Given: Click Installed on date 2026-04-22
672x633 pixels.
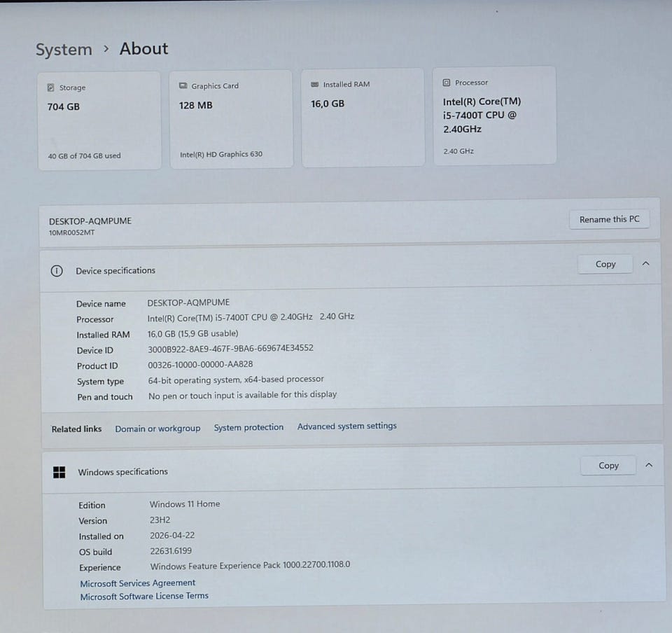Looking at the screenshot, I should click(172, 535).
